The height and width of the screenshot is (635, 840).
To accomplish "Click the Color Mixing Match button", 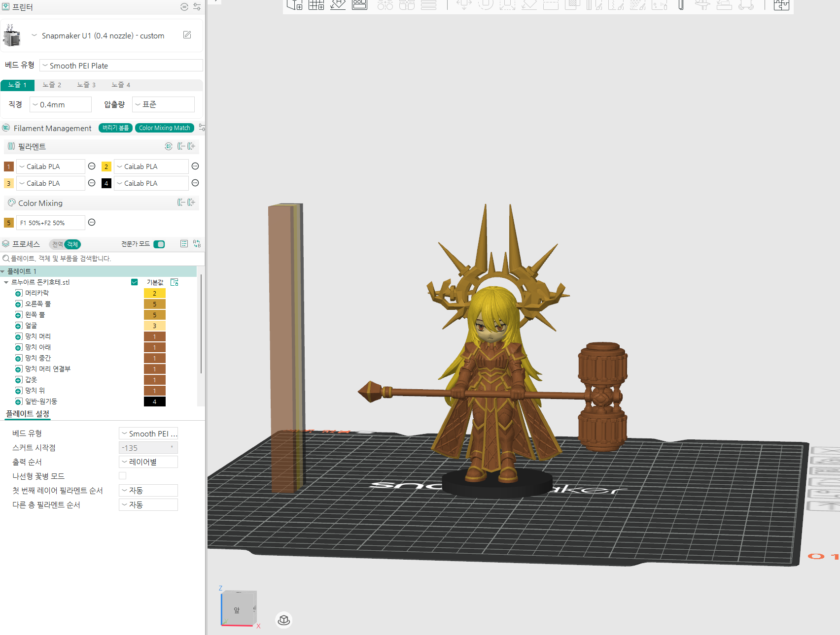I will pos(165,128).
